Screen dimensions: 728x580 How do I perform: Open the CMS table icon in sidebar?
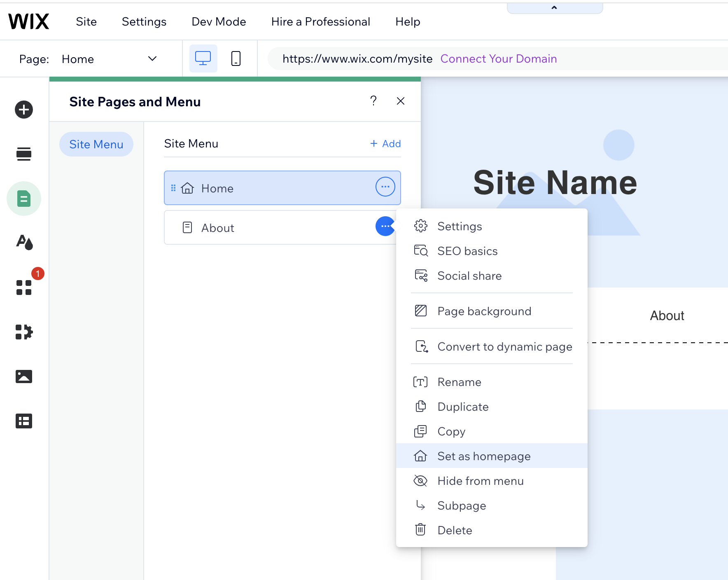(x=24, y=421)
